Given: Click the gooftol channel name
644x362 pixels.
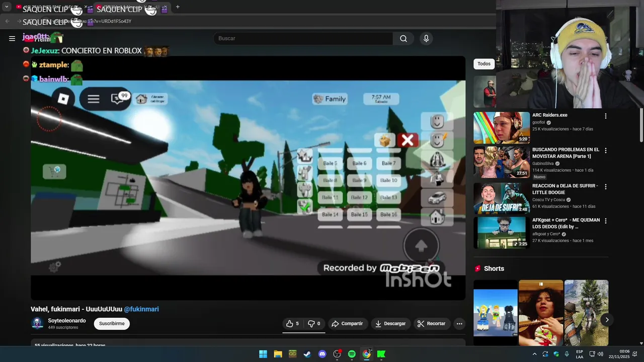Looking at the screenshot, I should pyautogui.click(x=539, y=122).
